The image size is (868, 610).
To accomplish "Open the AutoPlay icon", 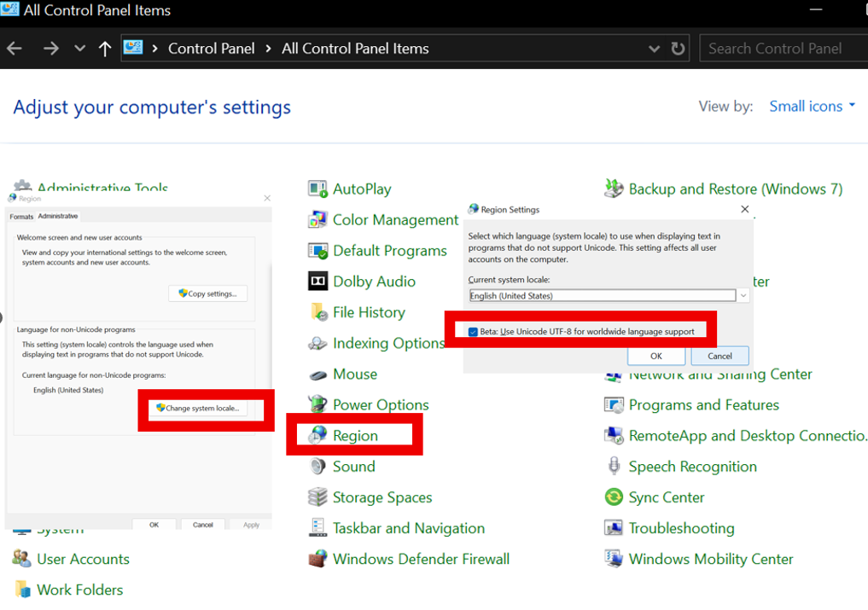I will (x=317, y=189).
